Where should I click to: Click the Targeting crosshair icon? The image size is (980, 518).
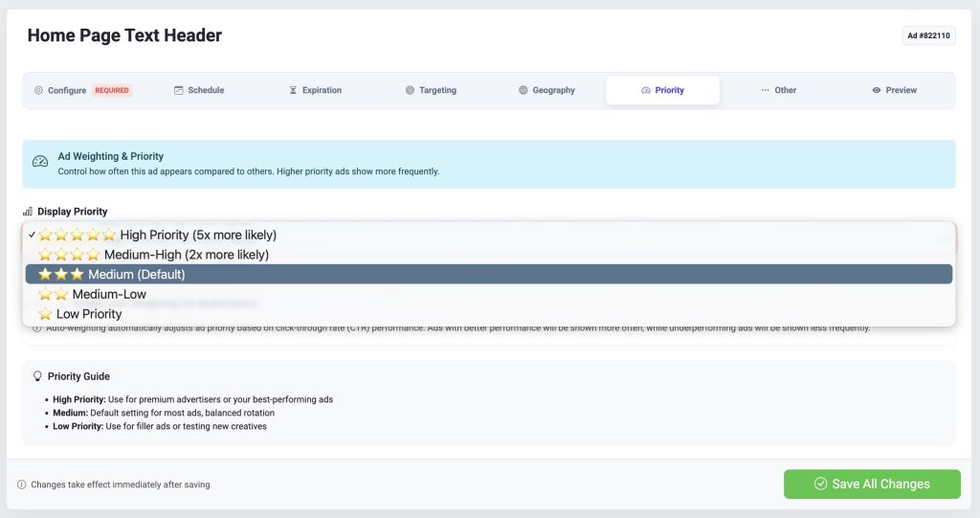click(x=410, y=90)
